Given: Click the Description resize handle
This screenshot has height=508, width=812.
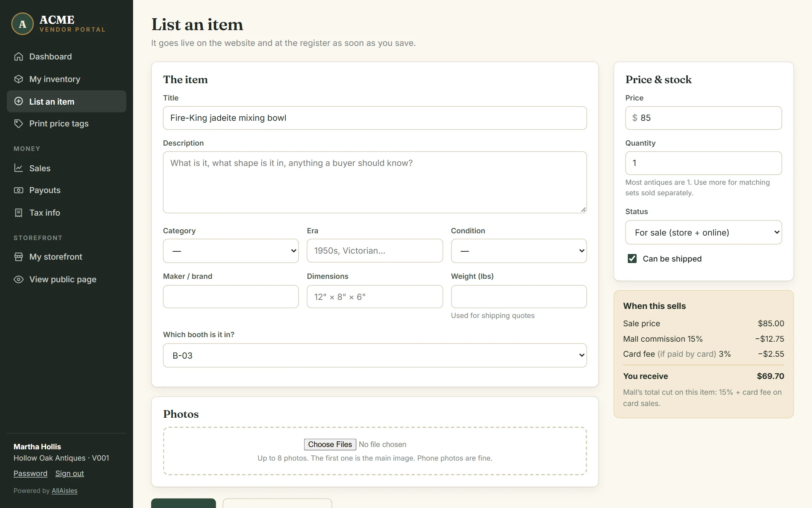Looking at the screenshot, I should click(583, 210).
